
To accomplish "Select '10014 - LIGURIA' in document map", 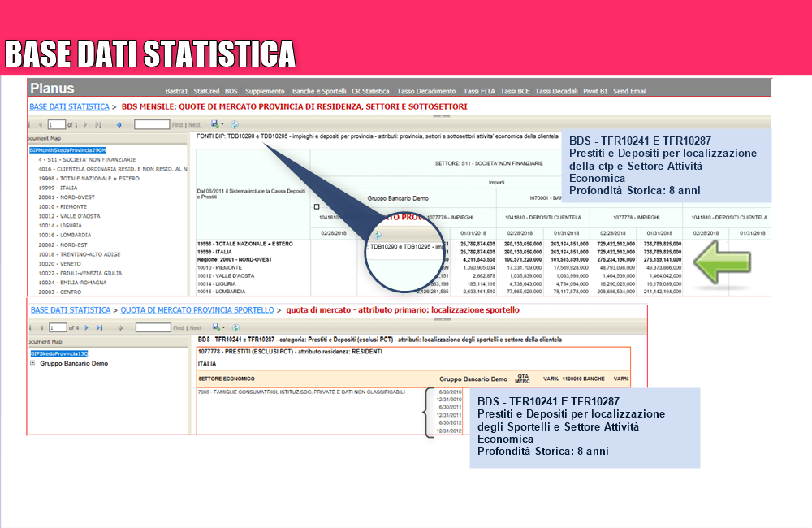I will (60, 225).
